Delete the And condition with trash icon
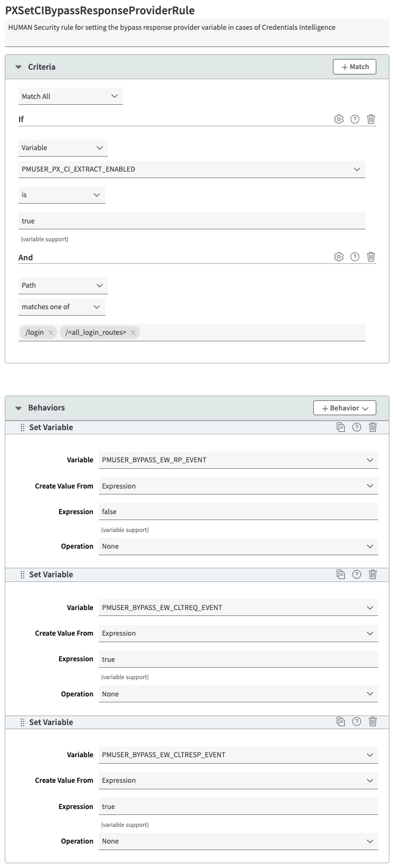 tap(371, 257)
